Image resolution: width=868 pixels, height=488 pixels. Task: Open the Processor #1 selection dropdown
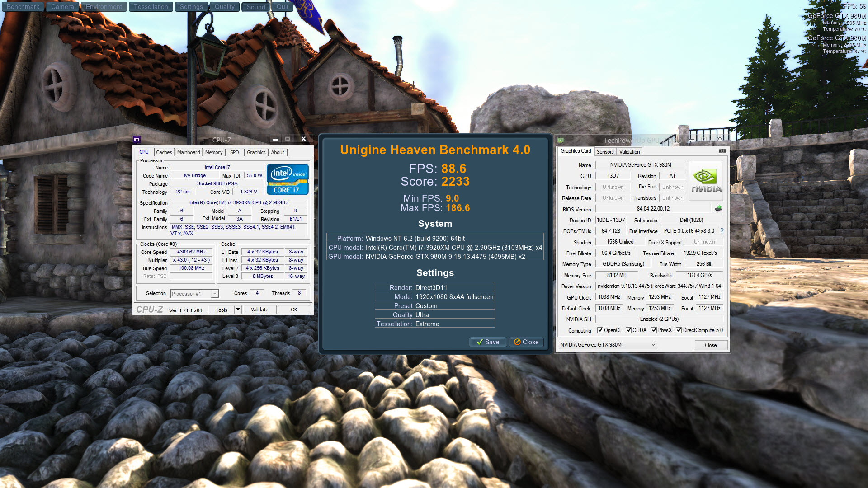click(x=215, y=294)
